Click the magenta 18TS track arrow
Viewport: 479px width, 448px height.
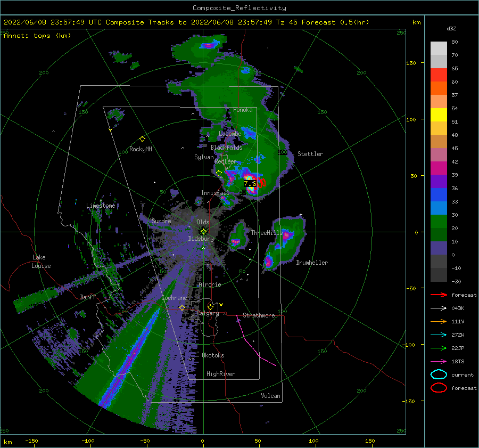click(439, 362)
